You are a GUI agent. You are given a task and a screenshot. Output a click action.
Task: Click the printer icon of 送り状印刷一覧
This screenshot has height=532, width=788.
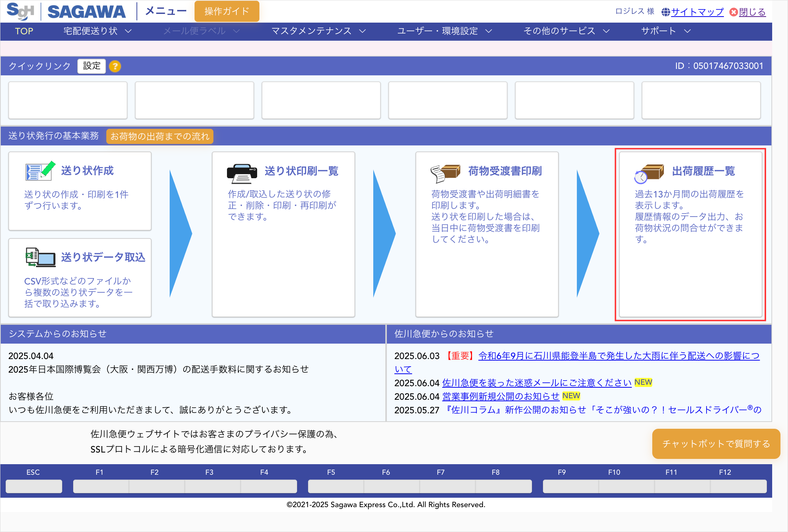tap(242, 174)
